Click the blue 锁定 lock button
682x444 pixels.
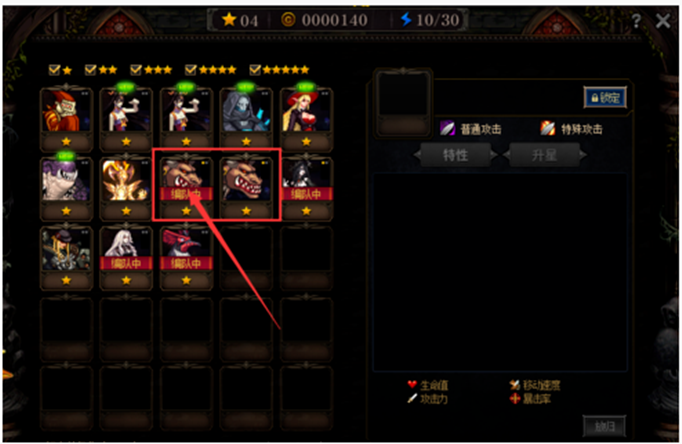tap(605, 97)
